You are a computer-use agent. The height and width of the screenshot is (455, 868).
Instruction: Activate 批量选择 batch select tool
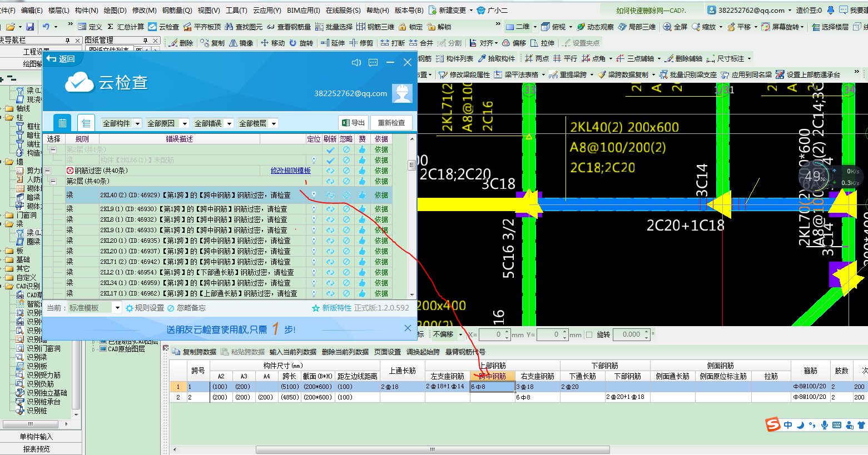[x=334, y=27]
